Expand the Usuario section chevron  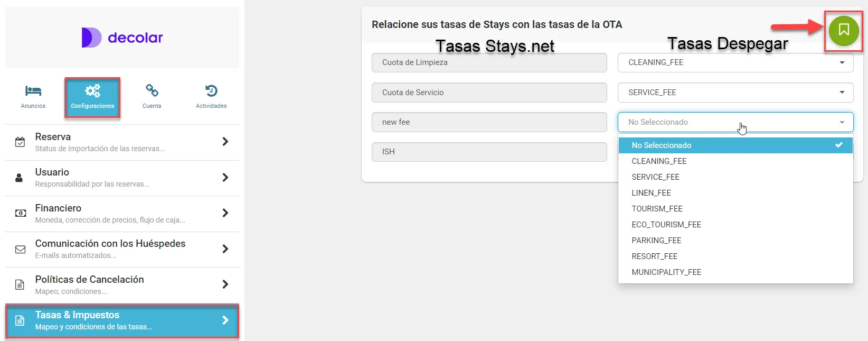click(225, 178)
